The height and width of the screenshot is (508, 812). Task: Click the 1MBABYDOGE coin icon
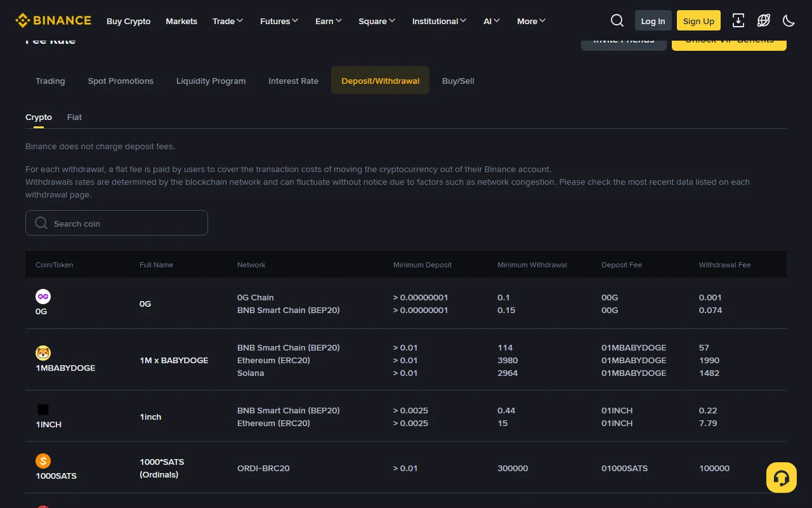(43, 353)
